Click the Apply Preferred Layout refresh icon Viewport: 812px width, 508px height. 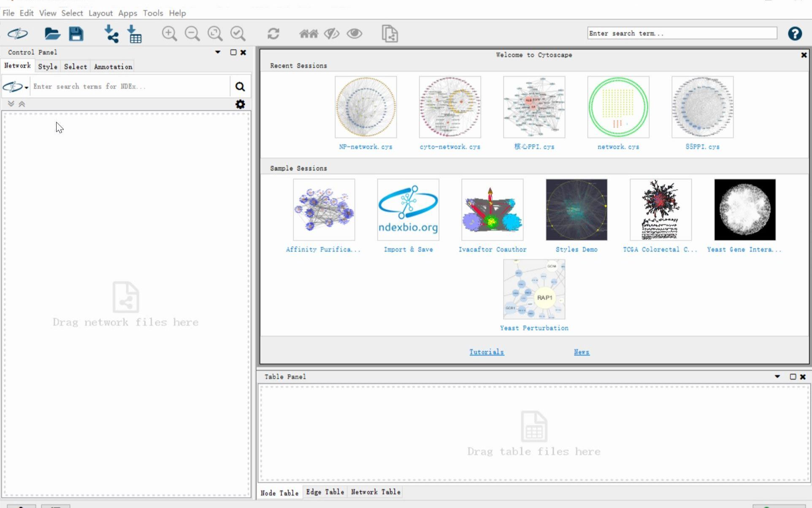(273, 33)
